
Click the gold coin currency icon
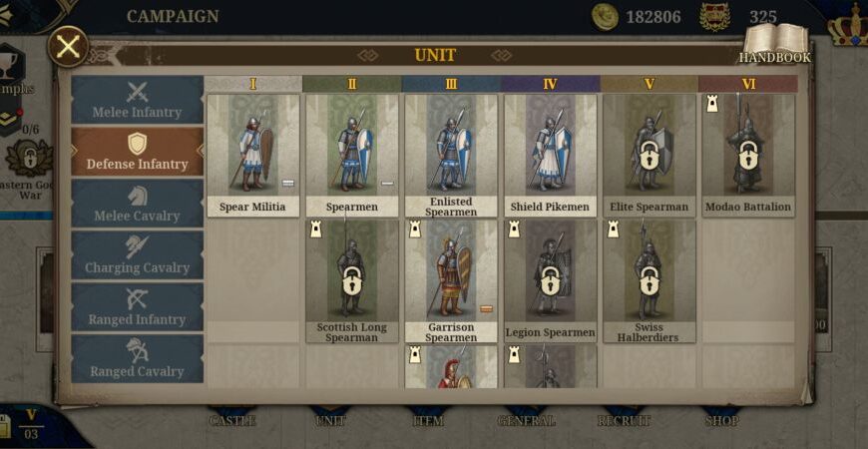click(605, 17)
